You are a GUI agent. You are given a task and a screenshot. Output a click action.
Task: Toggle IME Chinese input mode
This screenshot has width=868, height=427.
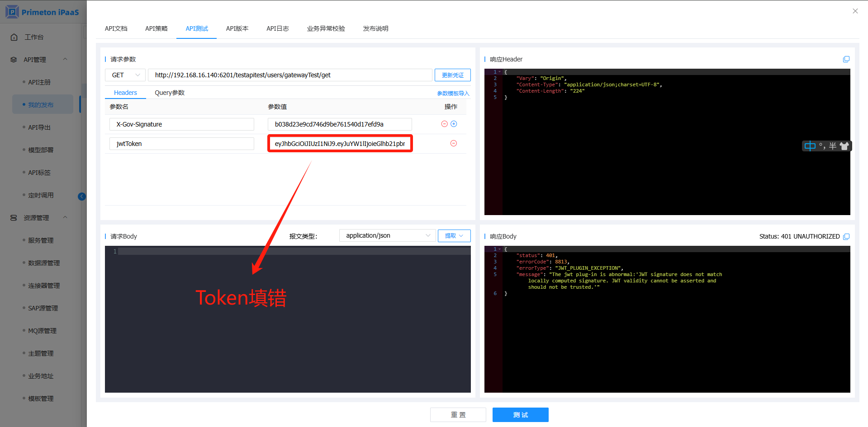[x=810, y=146]
